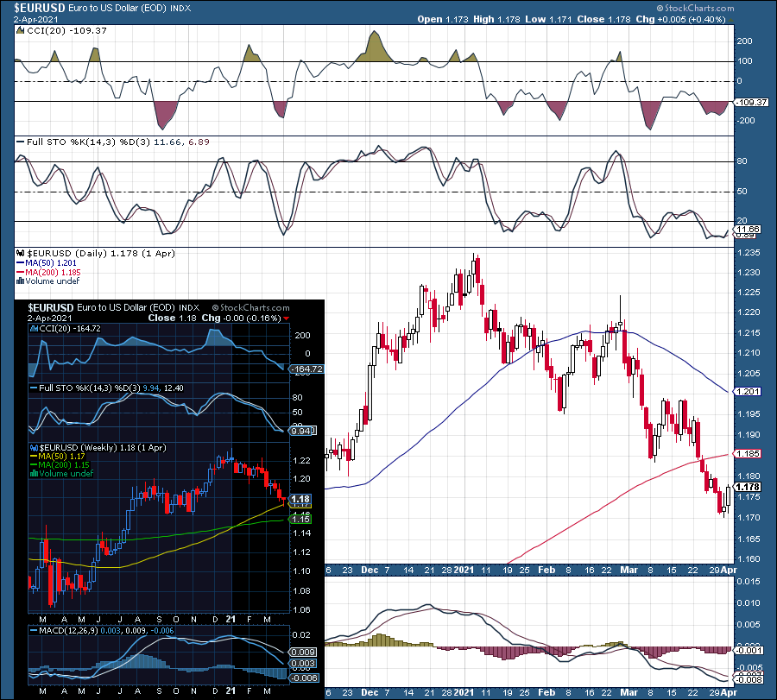This screenshot has height=700, width=777.
Task: Click the '21' year label on the inset price axis
Action: [231, 619]
